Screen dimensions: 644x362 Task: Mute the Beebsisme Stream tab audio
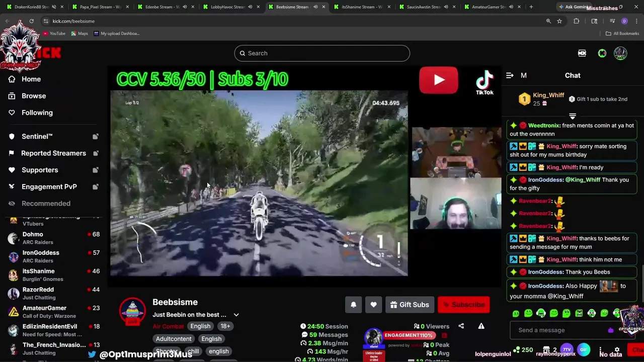pos(315,7)
